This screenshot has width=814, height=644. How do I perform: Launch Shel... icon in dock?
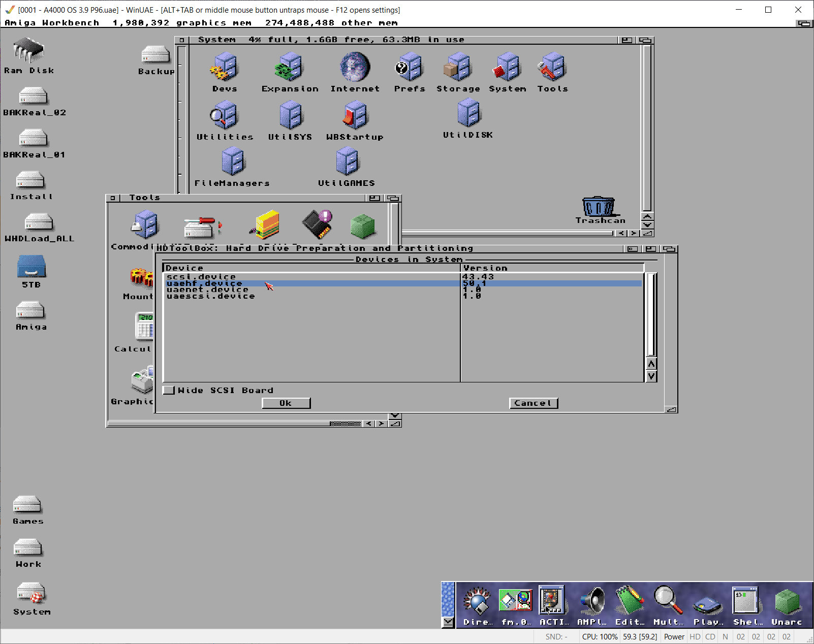coord(747,606)
